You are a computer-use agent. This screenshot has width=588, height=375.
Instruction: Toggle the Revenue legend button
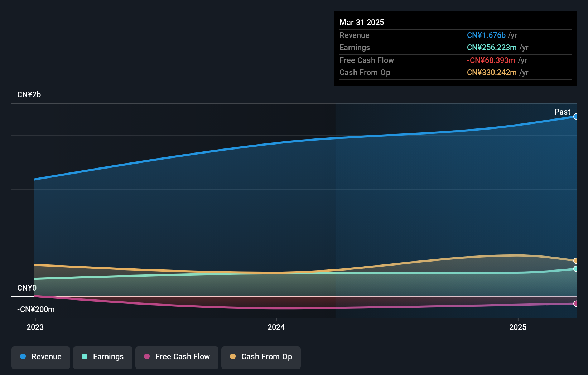(41, 357)
